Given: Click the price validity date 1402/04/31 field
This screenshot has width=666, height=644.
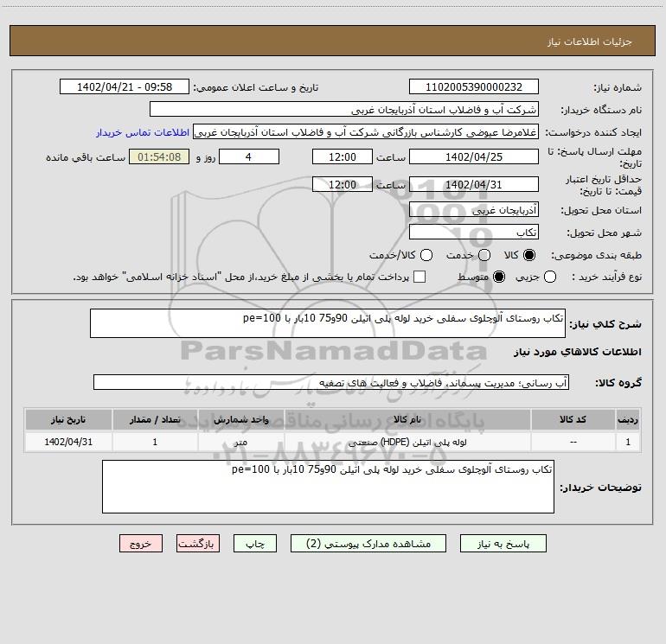Looking at the screenshot, I should pos(474,184).
